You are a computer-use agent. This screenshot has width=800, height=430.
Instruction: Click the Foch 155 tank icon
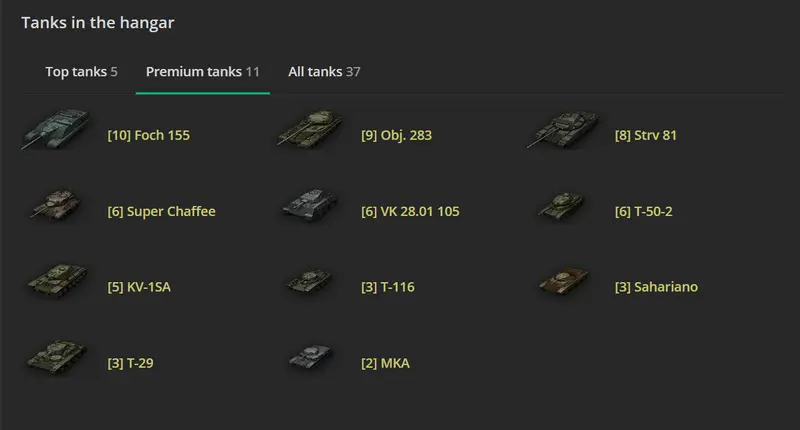pyautogui.click(x=50, y=133)
